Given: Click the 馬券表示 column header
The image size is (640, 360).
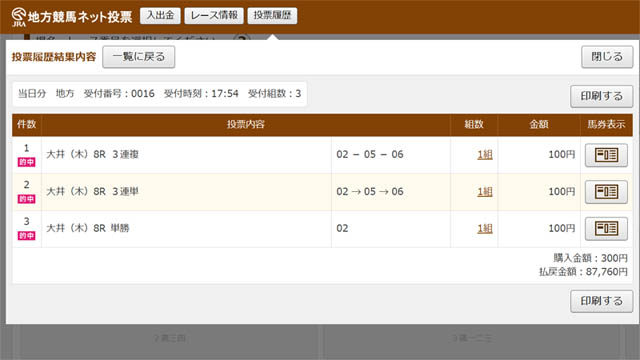Looking at the screenshot, I should click(606, 124).
